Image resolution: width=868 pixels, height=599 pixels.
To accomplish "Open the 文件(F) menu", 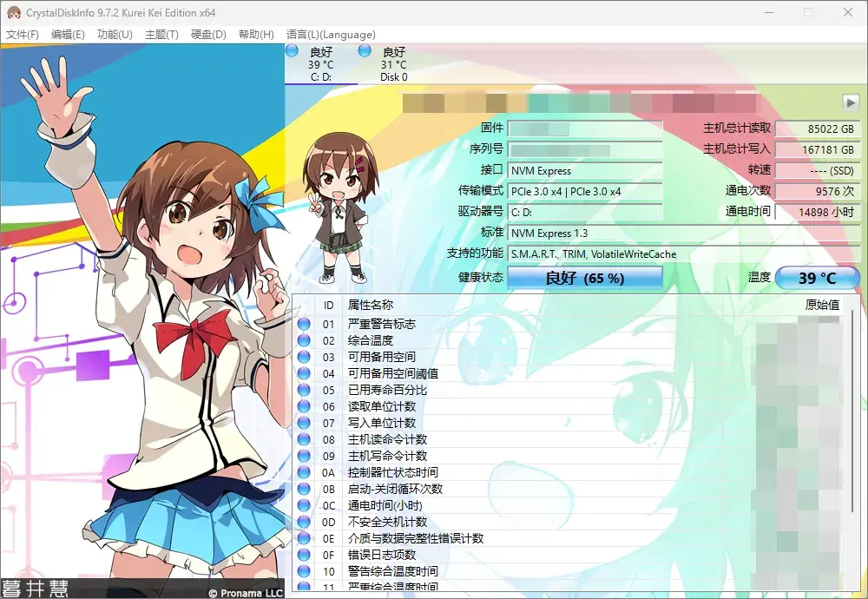I will (x=23, y=35).
